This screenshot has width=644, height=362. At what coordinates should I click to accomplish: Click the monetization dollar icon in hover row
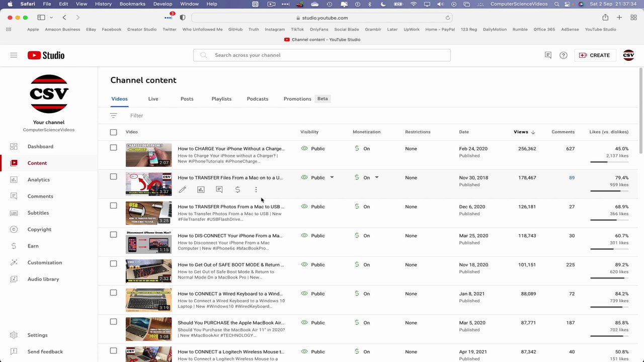[x=237, y=190]
